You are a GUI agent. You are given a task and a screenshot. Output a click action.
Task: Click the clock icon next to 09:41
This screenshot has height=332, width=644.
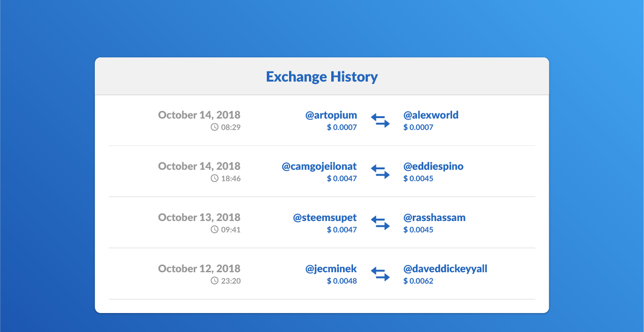(x=215, y=230)
